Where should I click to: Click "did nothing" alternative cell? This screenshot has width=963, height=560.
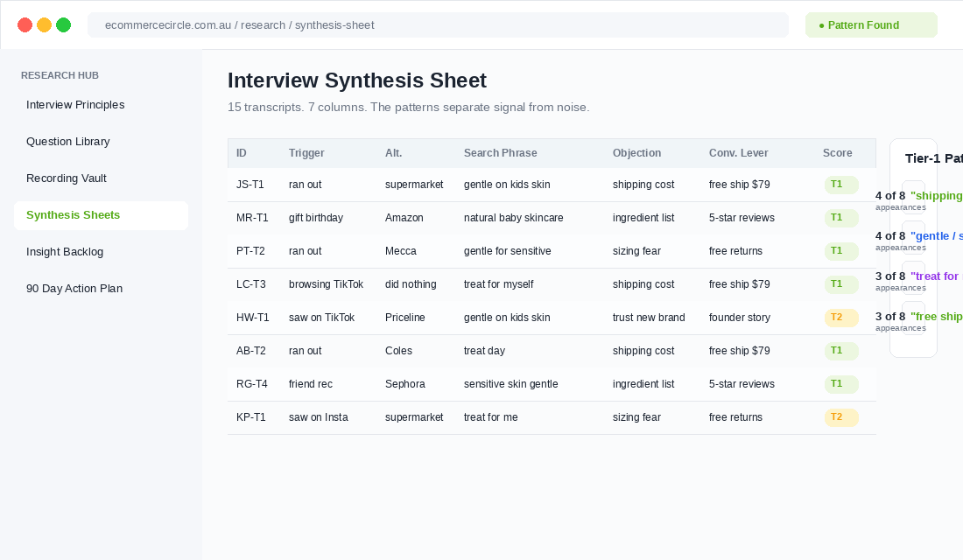coord(411,284)
